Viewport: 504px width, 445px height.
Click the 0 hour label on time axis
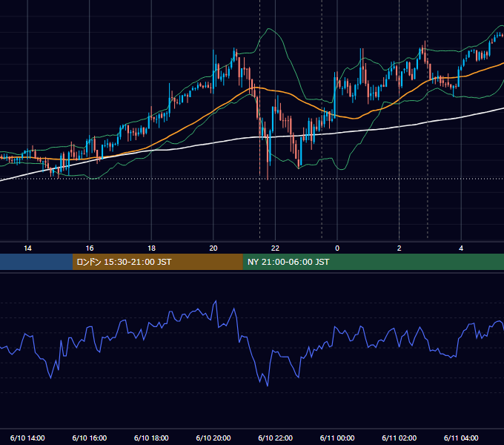(337, 248)
